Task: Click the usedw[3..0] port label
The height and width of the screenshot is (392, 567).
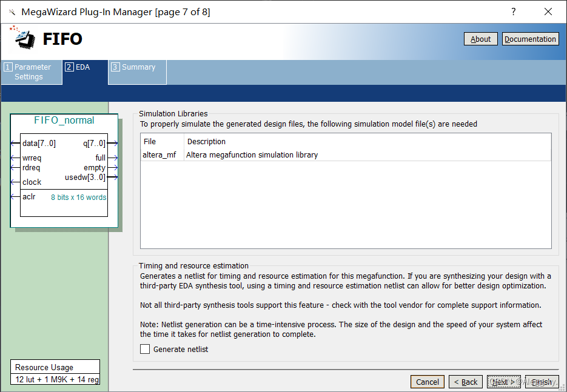Action: pyautogui.click(x=86, y=178)
